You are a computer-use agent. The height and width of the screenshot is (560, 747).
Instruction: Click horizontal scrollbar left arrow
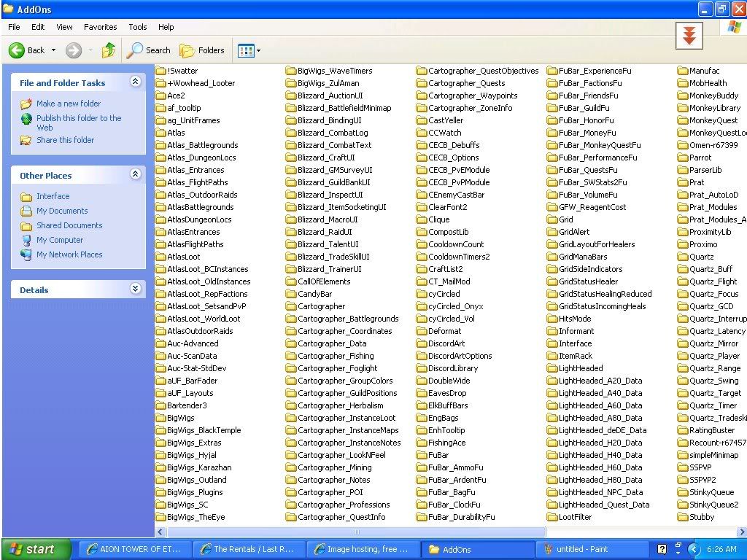pos(160,532)
